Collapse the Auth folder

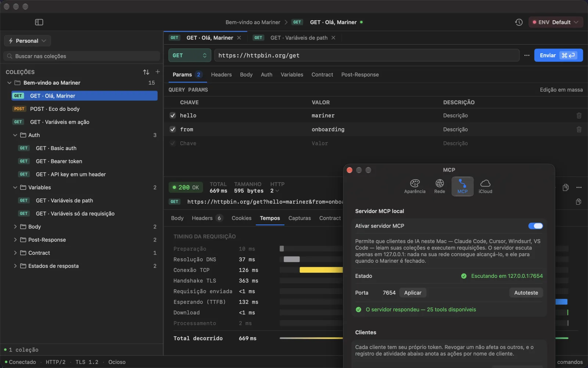pyautogui.click(x=15, y=135)
